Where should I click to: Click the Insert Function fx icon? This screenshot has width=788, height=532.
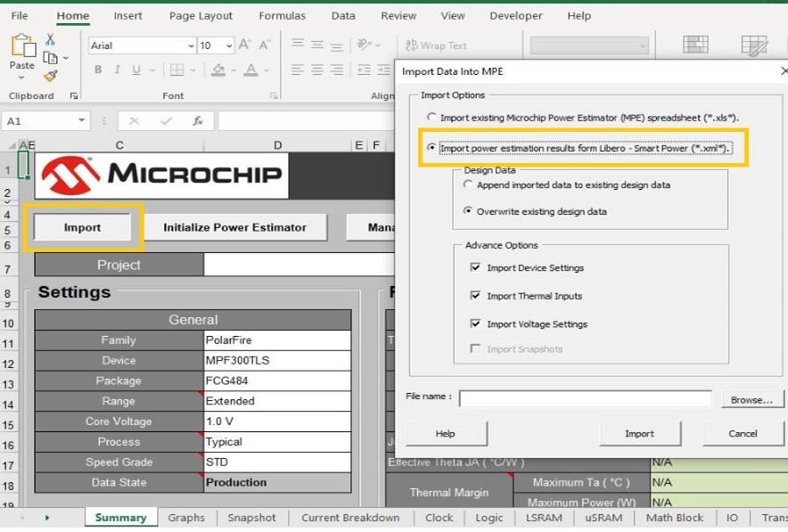click(198, 121)
